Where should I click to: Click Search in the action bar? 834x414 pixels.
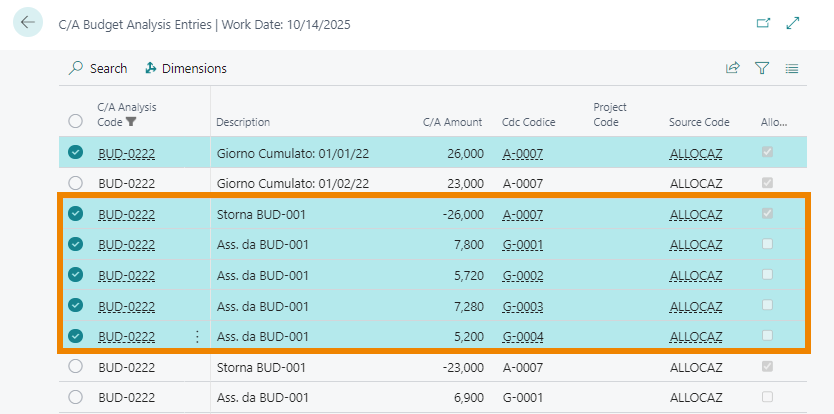[x=98, y=68]
